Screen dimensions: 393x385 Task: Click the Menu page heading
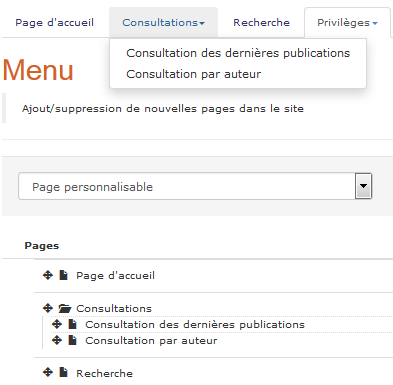[38, 70]
